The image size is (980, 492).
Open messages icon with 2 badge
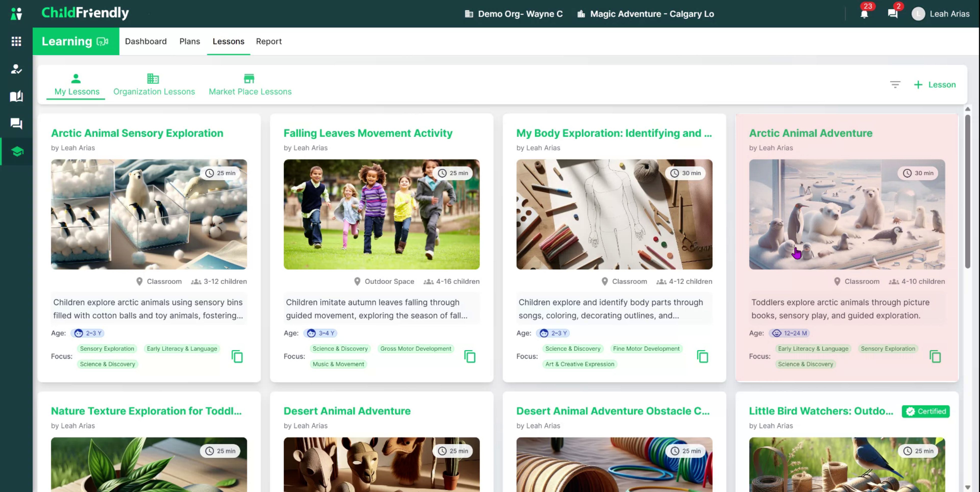892,14
